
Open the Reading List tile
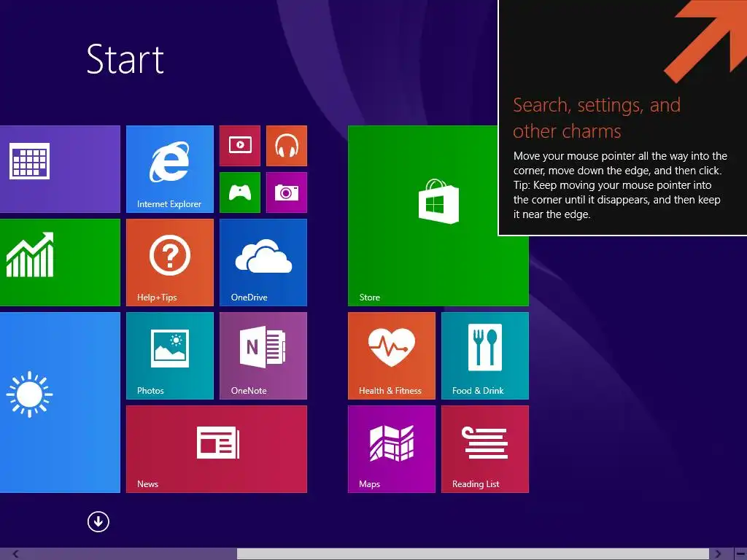tap(485, 449)
